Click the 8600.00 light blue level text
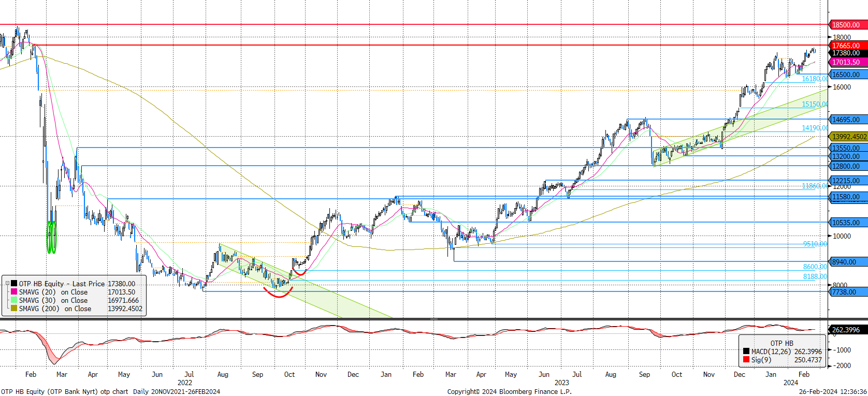The height and width of the screenshot is (396, 868). click(x=815, y=267)
